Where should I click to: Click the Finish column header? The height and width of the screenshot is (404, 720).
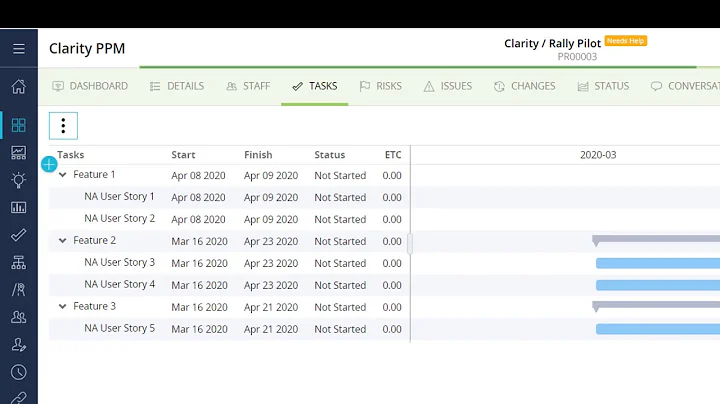258,155
